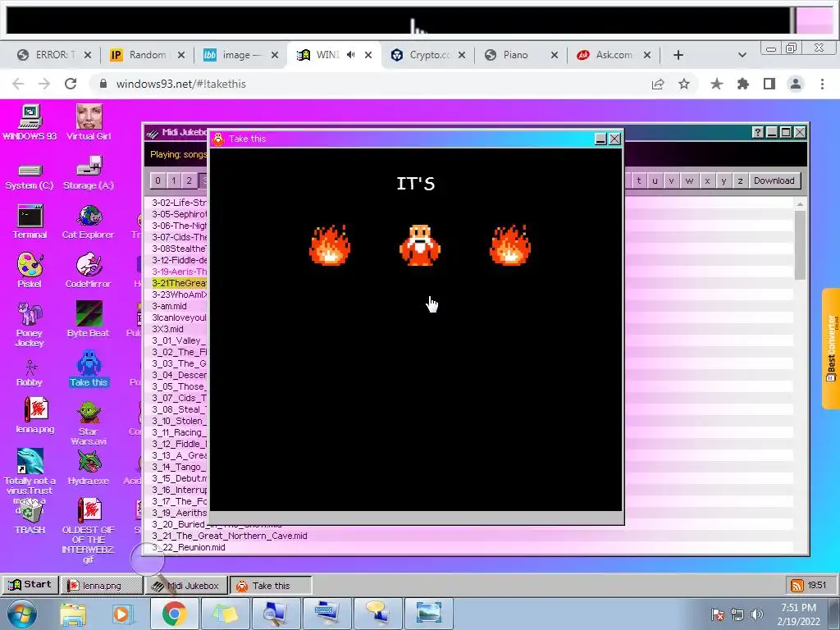Click the Windows 93 Start button
This screenshot has width=840, height=630.
(30, 584)
